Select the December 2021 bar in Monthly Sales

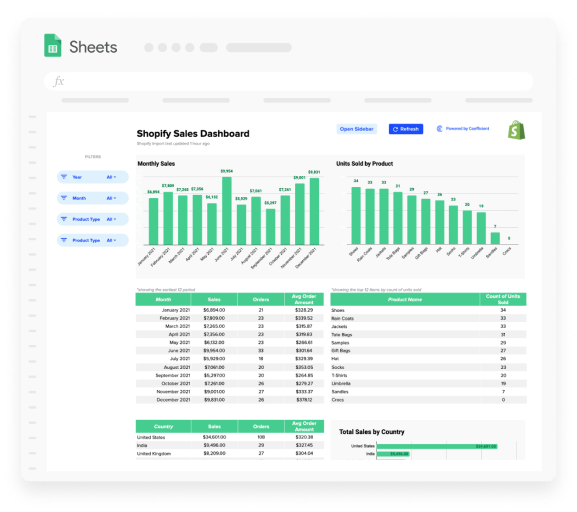314,211
